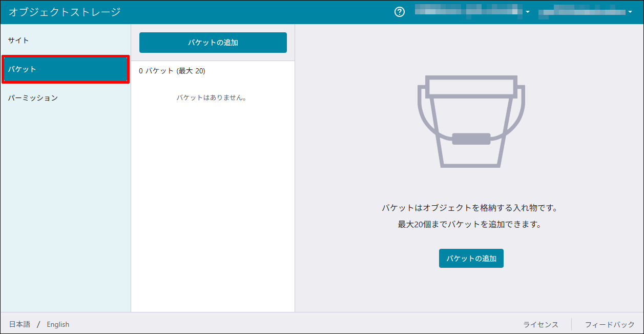Viewport: 644px width, 334px height.
Task: Click バケットの追加 button below the bucket illustration
Action: click(471, 259)
